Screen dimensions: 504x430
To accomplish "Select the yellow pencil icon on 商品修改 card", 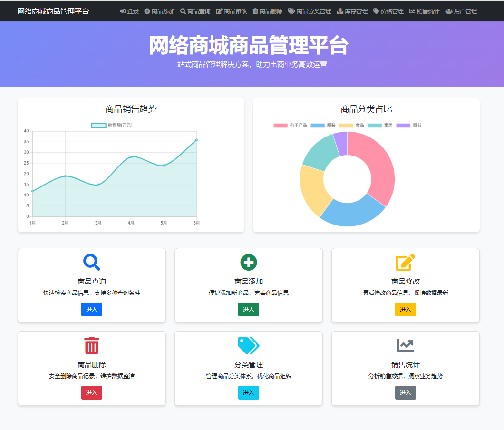I will coord(405,262).
